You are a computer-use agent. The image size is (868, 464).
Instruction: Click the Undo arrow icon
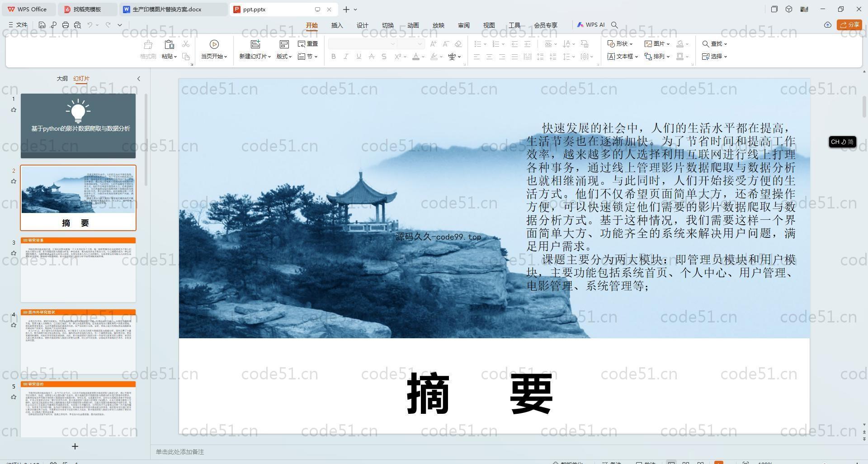click(90, 25)
